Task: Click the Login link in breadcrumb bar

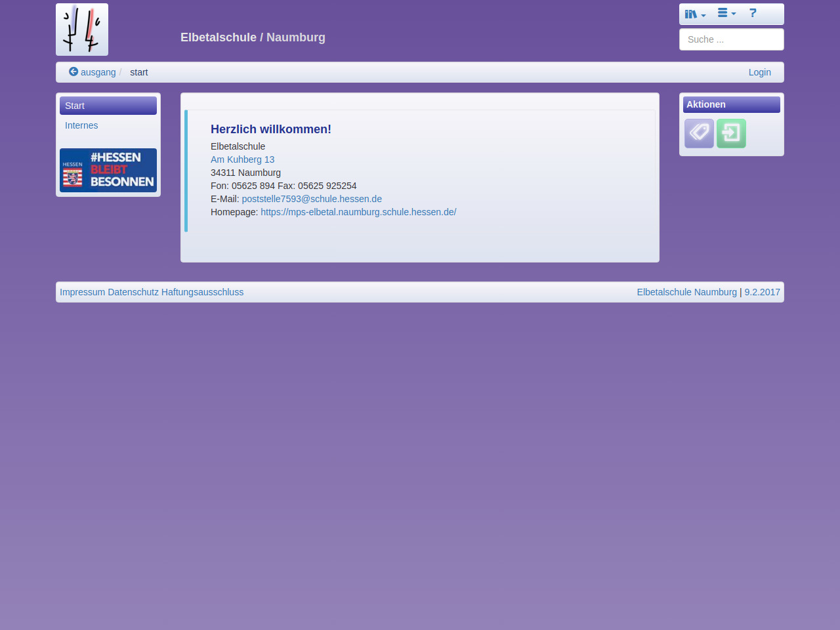Action: coord(759,72)
